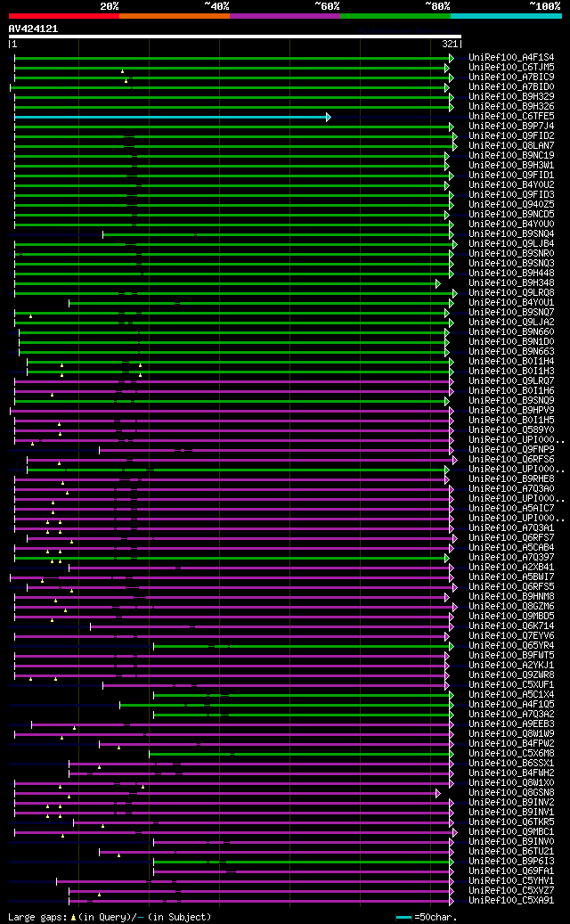570x924 pixels.
Task: Open hit UniRef100_B9HNM8
Action: point(511,597)
